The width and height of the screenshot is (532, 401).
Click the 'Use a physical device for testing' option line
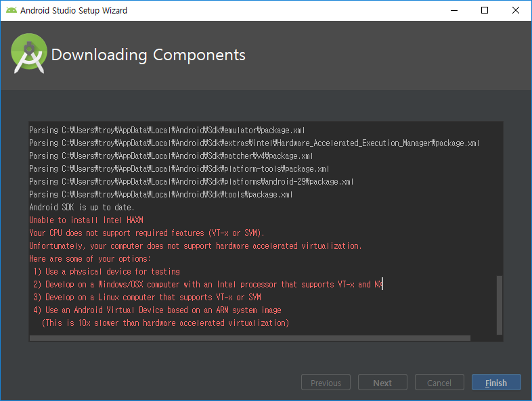(106, 272)
